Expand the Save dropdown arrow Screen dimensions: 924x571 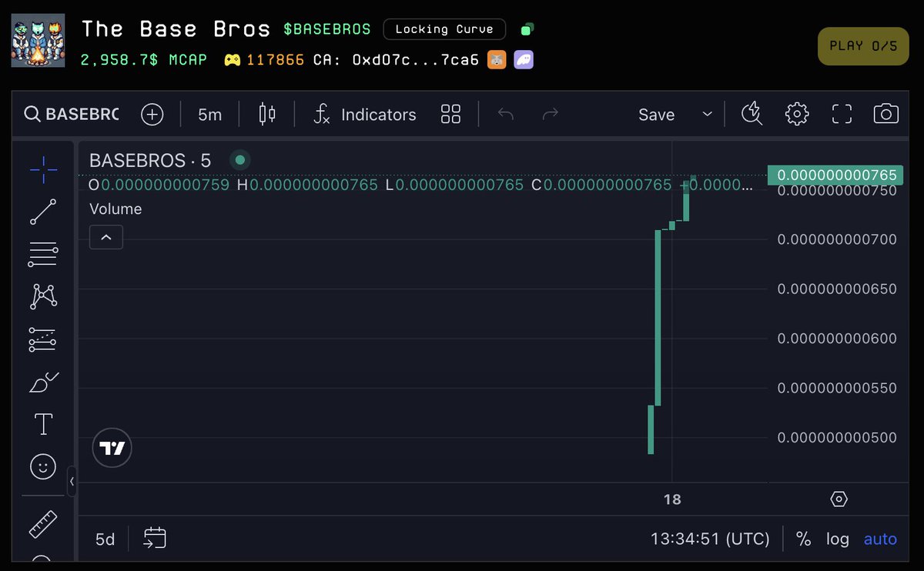(707, 115)
